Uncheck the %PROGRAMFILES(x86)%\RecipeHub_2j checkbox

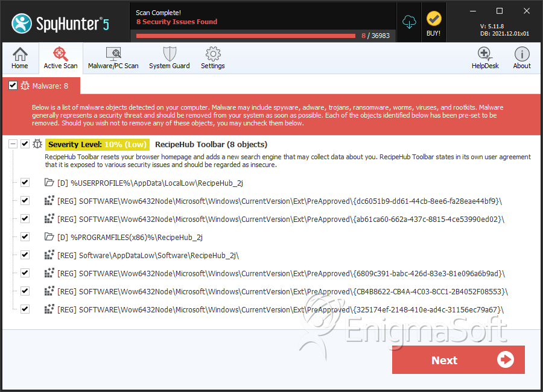(x=25, y=237)
